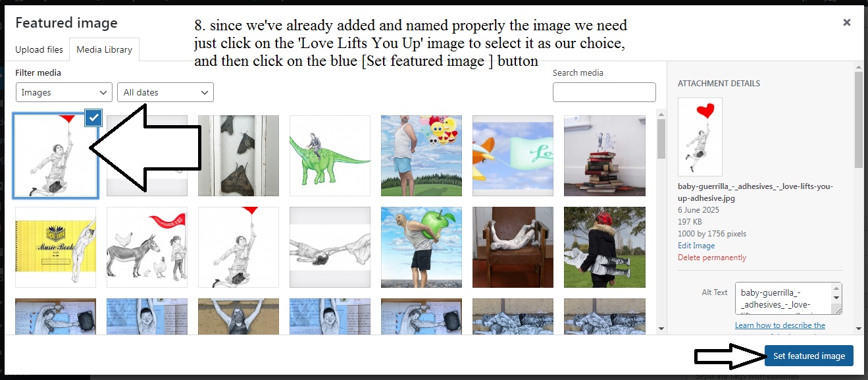This screenshot has width=868, height=380.
Task: Open the Images media type filter dropdown
Action: (x=63, y=92)
